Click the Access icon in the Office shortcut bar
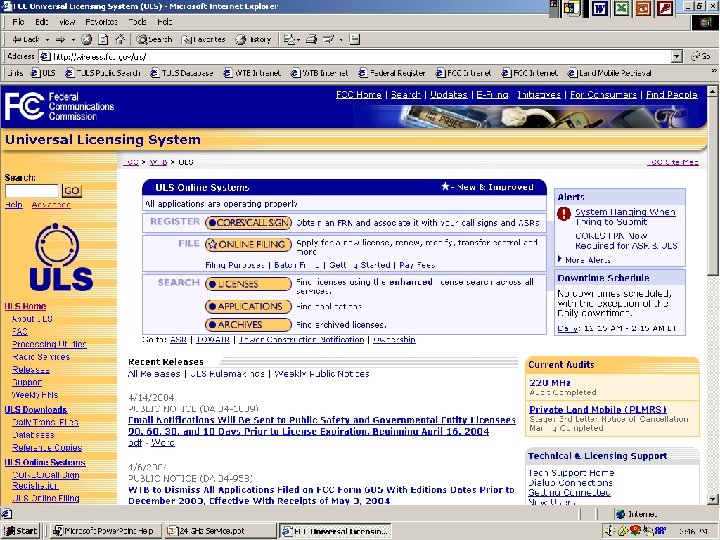720x540 pixels. [x=665, y=8]
